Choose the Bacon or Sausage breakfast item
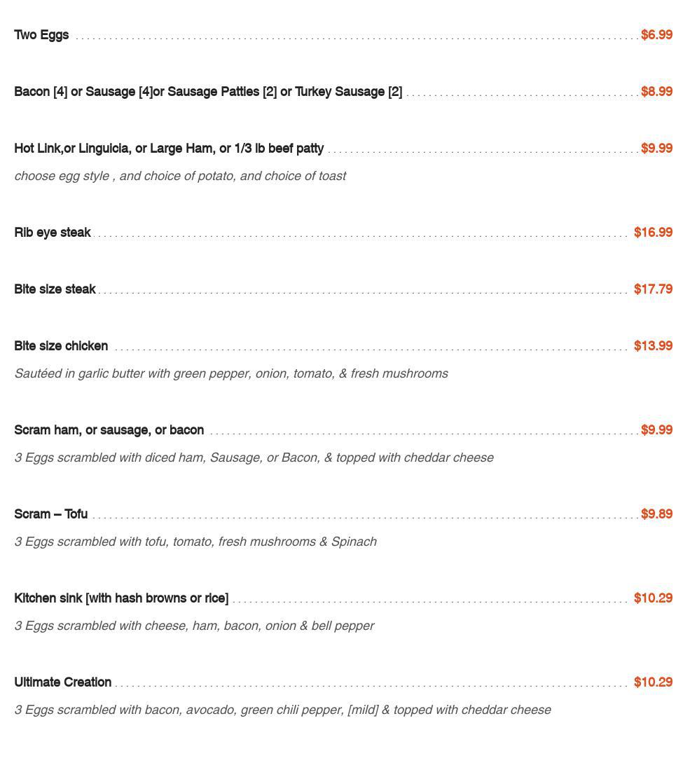The width and height of the screenshot is (676, 784). pyautogui.click(x=208, y=92)
